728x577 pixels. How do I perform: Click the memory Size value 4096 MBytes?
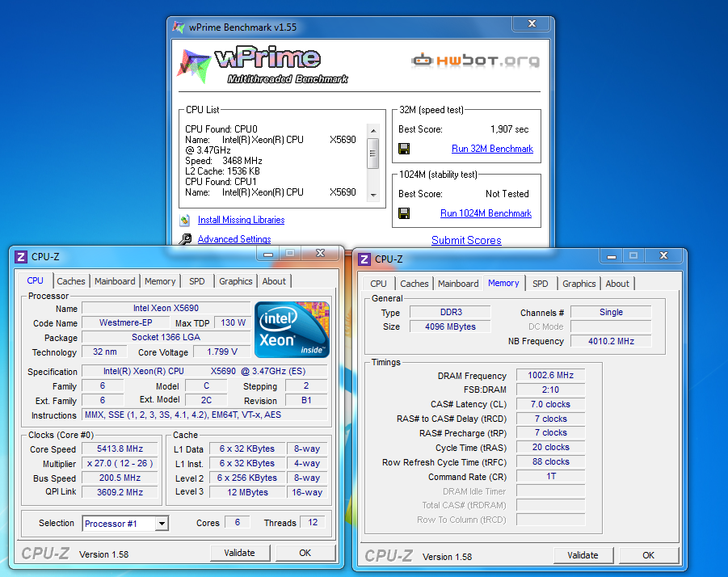click(450, 326)
